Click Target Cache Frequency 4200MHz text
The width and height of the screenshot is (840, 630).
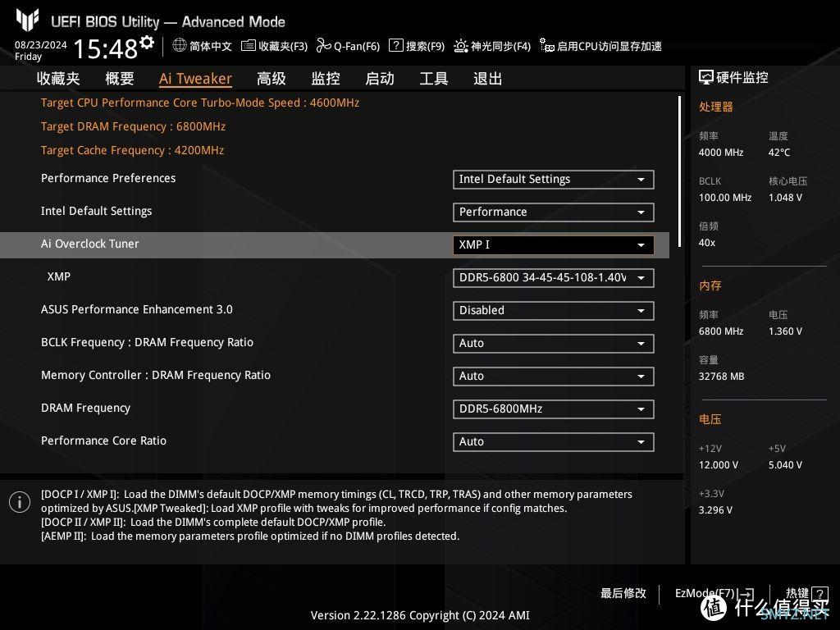tap(132, 151)
